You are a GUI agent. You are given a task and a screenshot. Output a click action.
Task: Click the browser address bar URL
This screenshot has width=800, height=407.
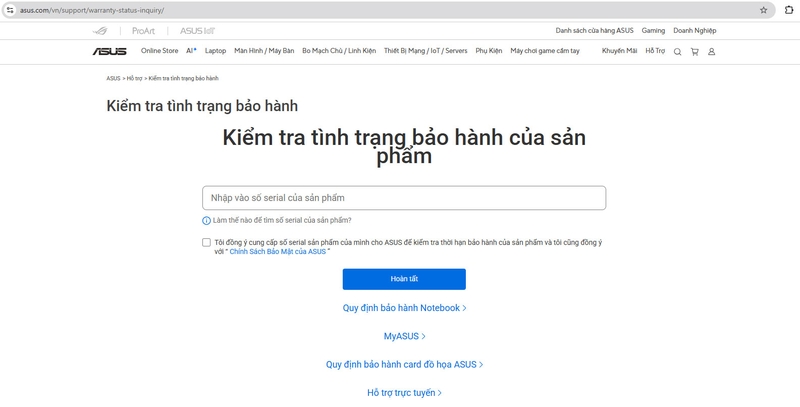pyautogui.click(x=92, y=10)
